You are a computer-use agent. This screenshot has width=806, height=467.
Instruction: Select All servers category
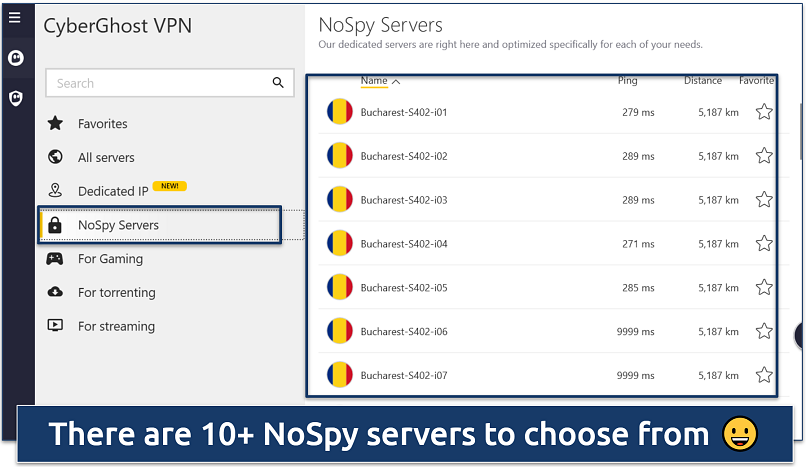pos(106,158)
